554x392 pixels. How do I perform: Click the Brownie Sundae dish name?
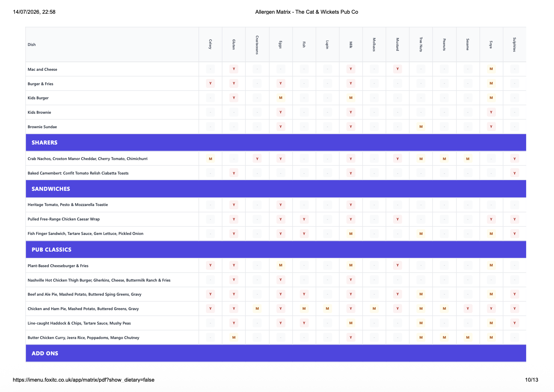tap(42, 127)
